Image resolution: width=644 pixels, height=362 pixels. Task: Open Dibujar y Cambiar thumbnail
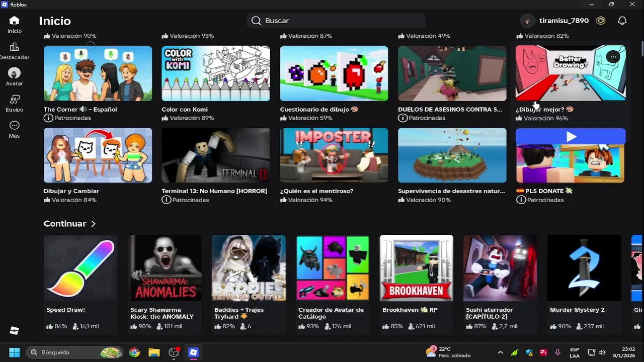pyautogui.click(x=98, y=155)
